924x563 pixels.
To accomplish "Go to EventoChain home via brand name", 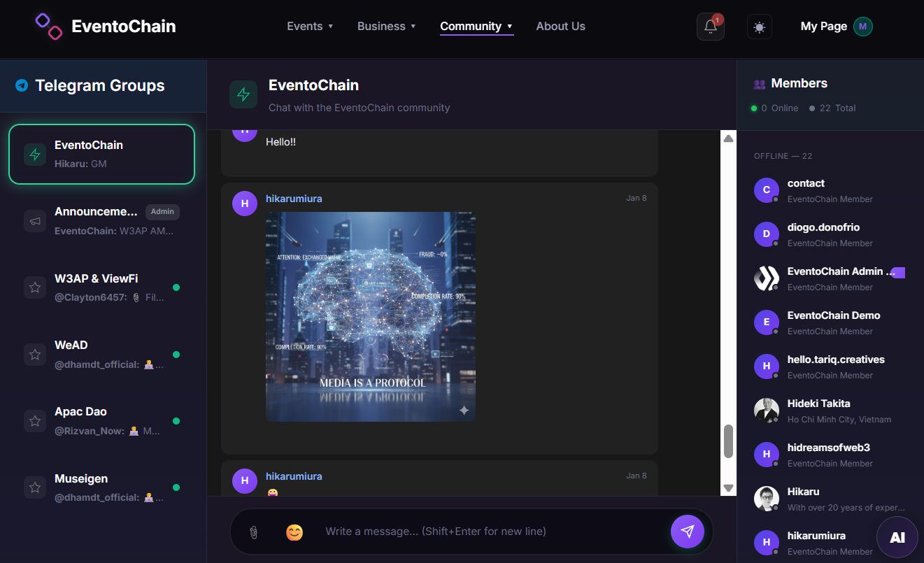I will (124, 27).
